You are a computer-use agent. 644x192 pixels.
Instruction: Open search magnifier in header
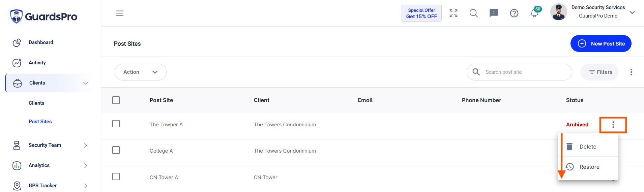474,13
